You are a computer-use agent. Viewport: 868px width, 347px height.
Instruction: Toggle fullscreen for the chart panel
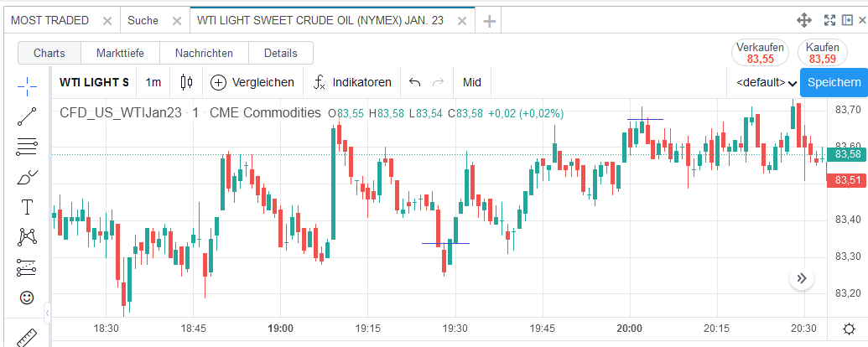(830, 21)
